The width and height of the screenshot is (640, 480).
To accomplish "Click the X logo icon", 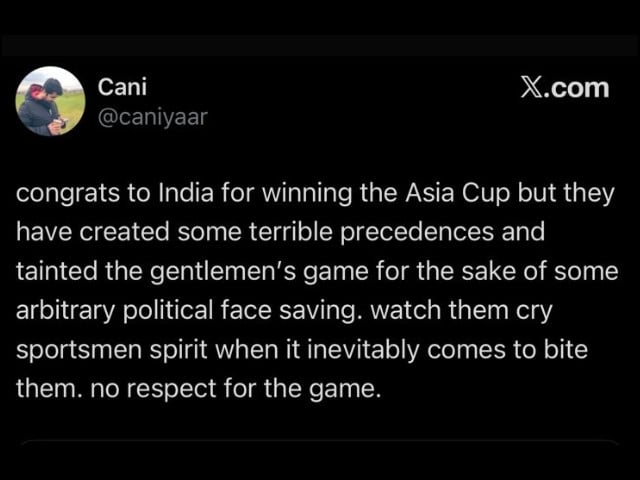I will pyautogui.click(x=532, y=88).
